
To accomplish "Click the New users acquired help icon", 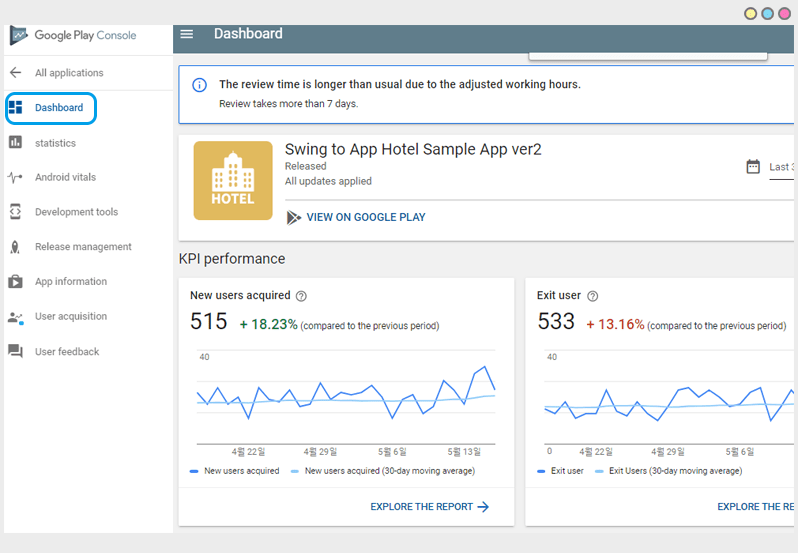I will tap(301, 296).
